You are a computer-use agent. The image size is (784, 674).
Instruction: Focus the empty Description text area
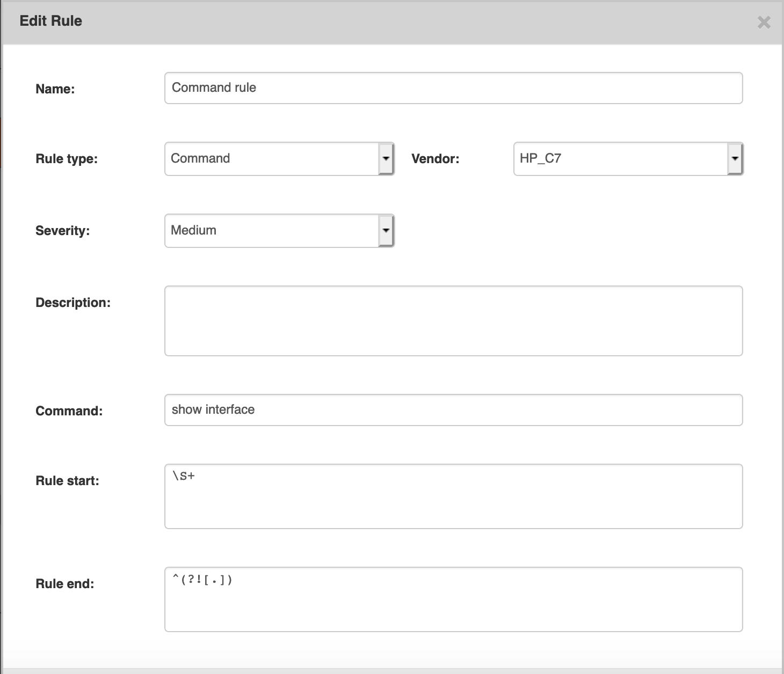pyautogui.click(x=453, y=321)
